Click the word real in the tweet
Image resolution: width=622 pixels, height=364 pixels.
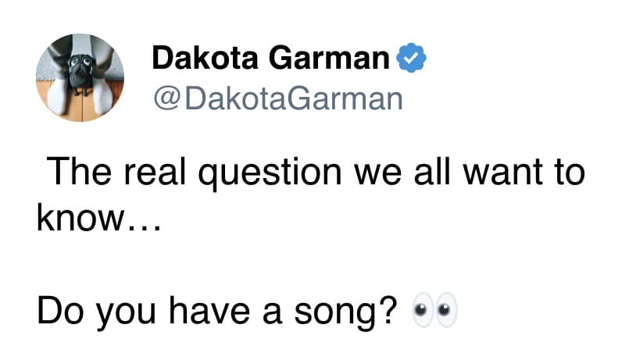(x=155, y=171)
